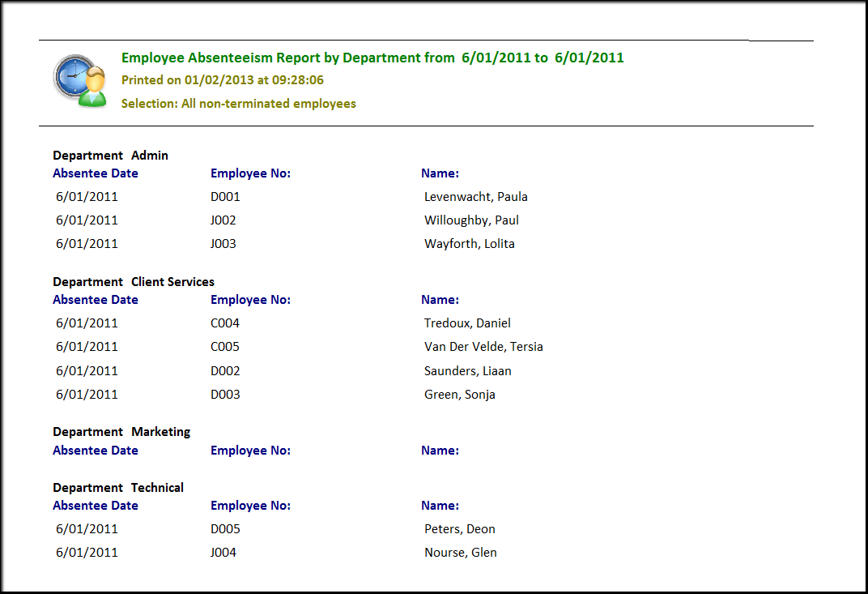Click the Department Client Services heading
The width and height of the screenshot is (868, 594).
click(x=134, y=282)
